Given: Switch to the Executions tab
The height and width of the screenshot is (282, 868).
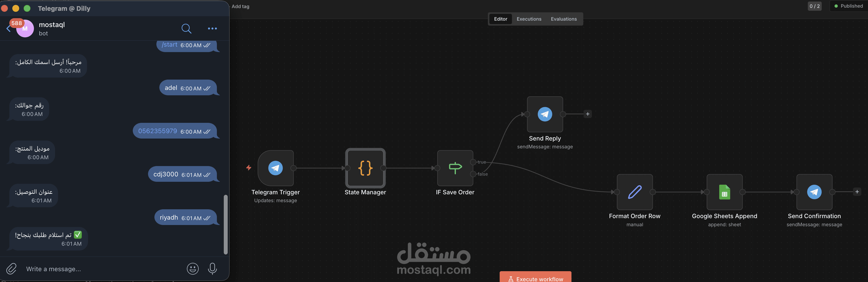Looking at the screenshot, I should (x=529, y=19).
